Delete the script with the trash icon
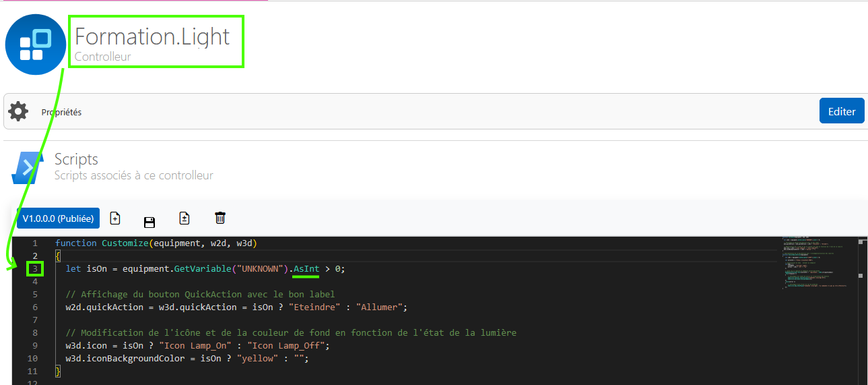Viewport: 868px width, 385px height. (x=220, y=218)
